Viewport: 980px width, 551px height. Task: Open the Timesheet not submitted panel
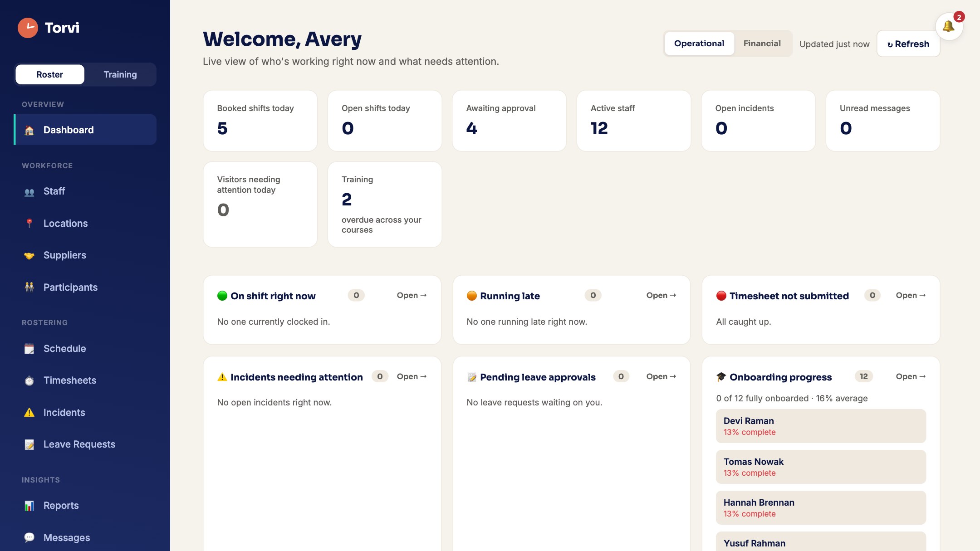pyautogui.click(x=911, y=295)
